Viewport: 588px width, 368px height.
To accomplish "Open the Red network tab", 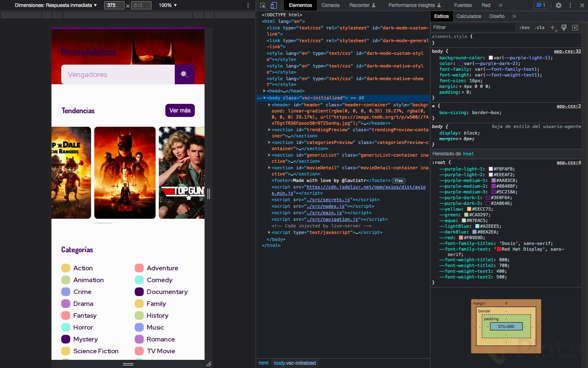I will tap(486, 5).
